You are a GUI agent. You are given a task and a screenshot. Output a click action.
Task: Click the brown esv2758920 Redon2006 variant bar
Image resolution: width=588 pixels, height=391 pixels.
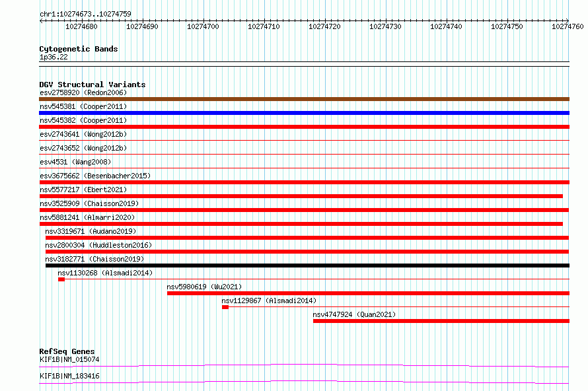[304, 99]
